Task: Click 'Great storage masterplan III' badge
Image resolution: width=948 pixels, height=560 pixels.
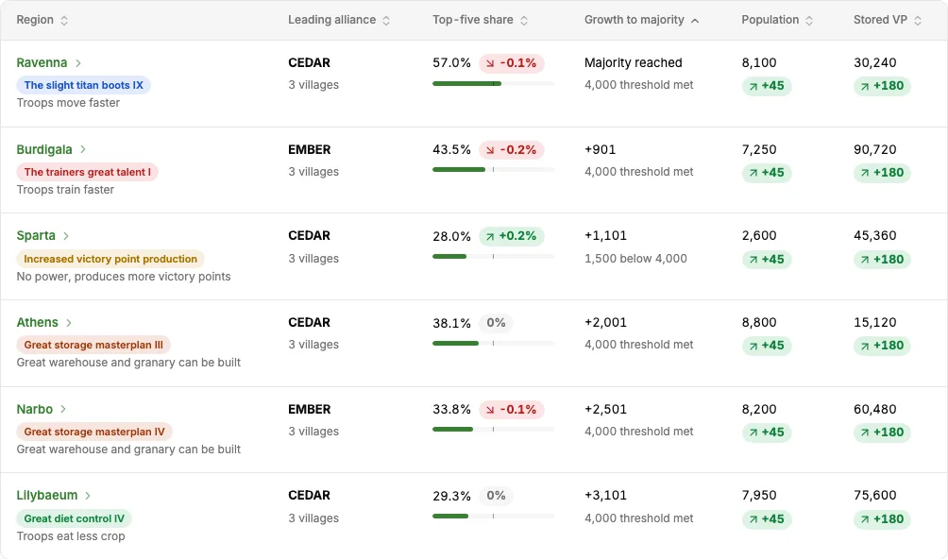Action: [x=93, y=345]
